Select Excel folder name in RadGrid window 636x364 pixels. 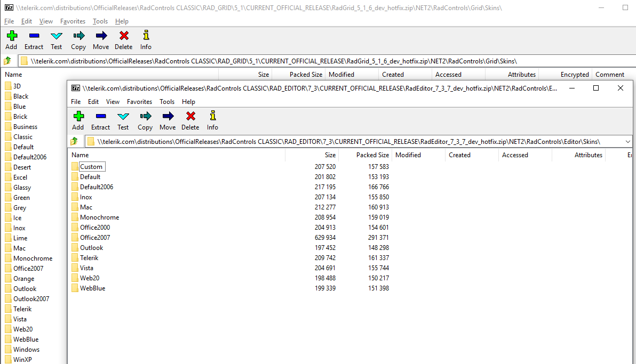point(20,177)
